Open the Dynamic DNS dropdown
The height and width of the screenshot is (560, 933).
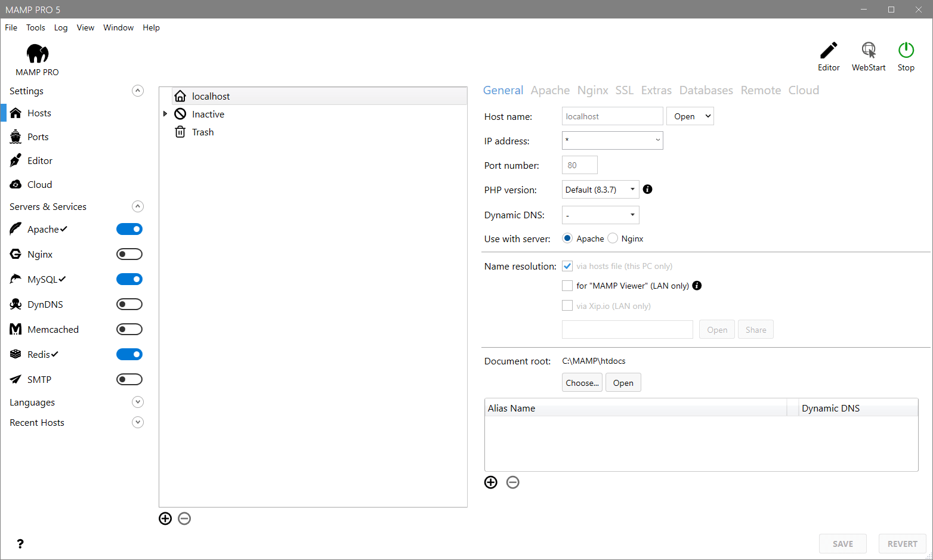point(601,215)
